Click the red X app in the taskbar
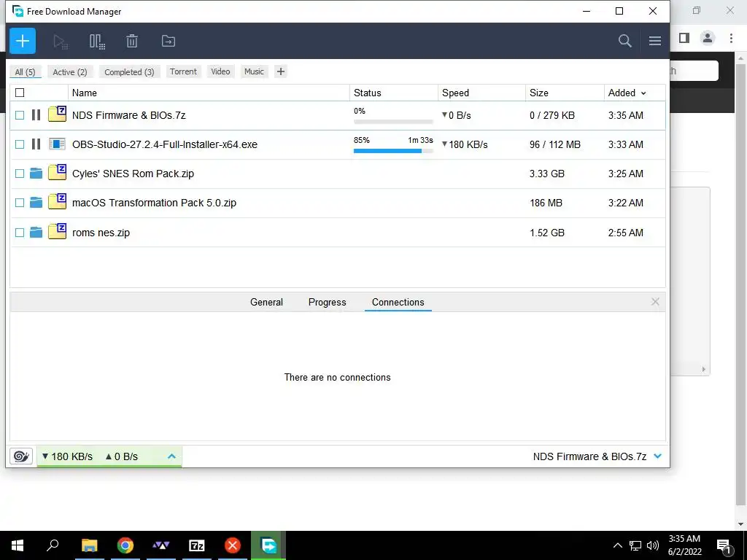 click(233, 545)
